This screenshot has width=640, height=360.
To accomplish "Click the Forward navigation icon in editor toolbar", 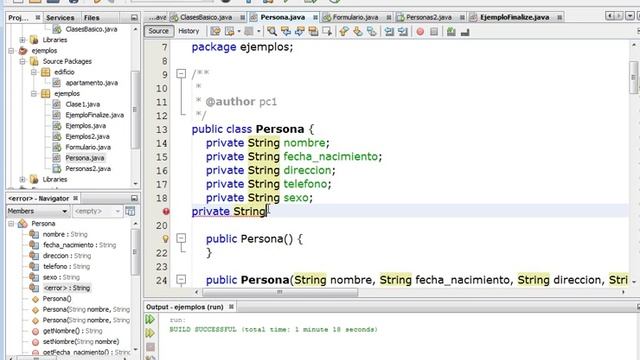I will click(249, 31).
